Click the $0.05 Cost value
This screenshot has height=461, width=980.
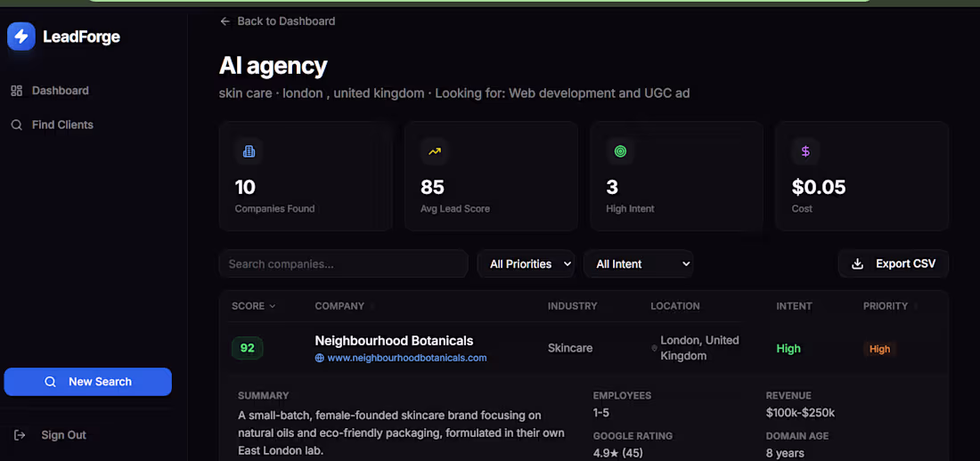[818, 187]
